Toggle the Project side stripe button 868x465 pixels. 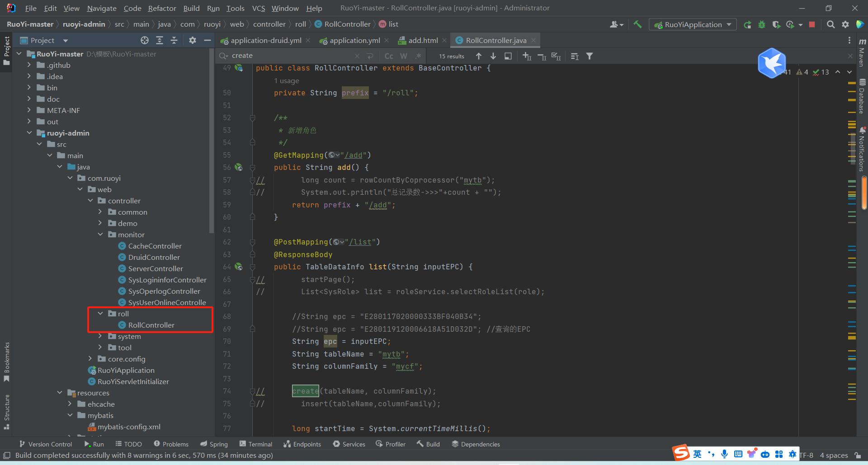pyautogui.click(x=7, y=51)
